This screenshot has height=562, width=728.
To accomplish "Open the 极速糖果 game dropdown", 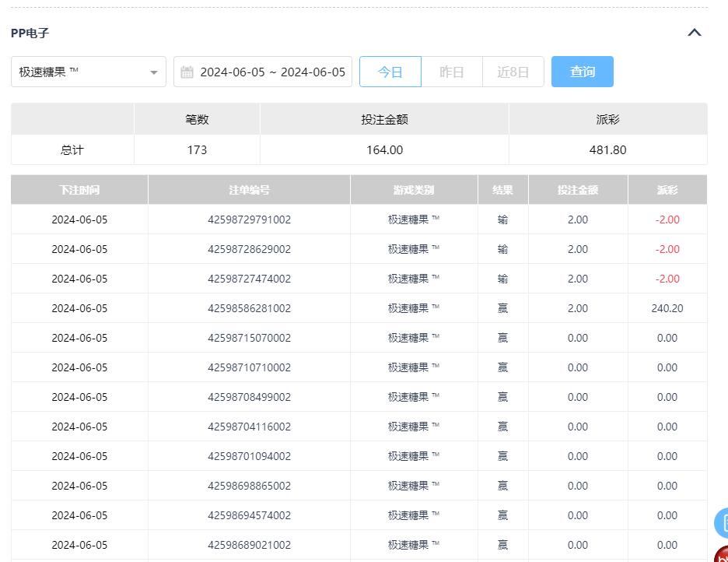I will point(89,72).
